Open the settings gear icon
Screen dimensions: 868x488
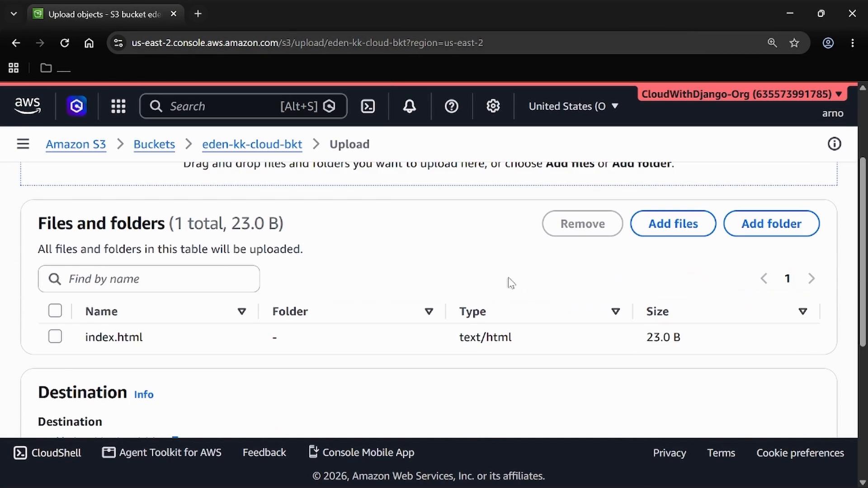(493, 106)
